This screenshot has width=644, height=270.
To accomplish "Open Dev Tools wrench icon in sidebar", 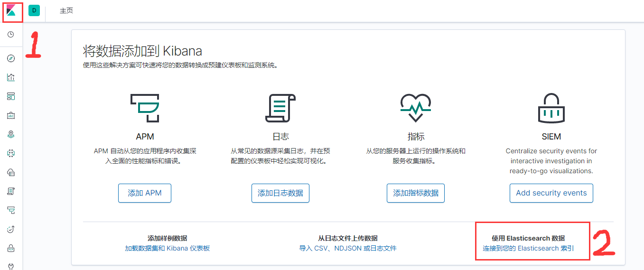I will [x=11, y=266].
